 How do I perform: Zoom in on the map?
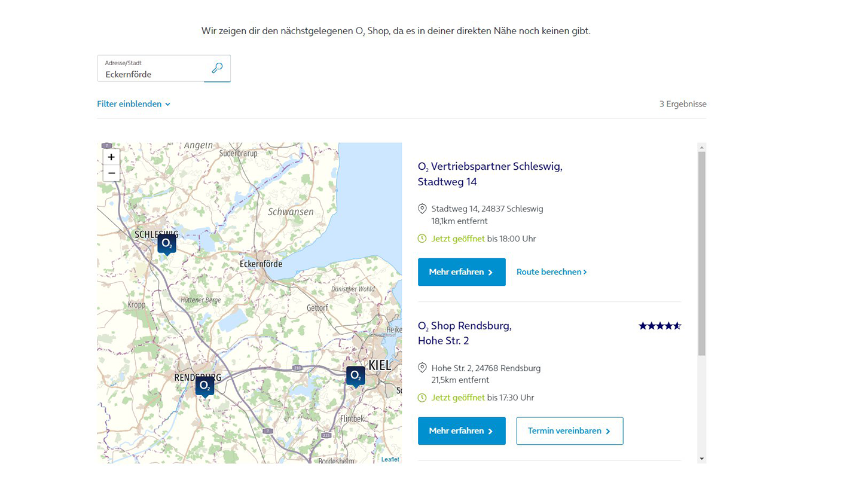pyautogui.click(x=111, y=157)
